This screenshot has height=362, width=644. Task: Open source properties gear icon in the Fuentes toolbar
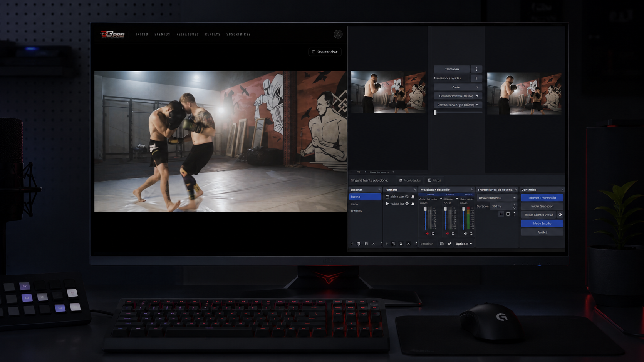401,244
